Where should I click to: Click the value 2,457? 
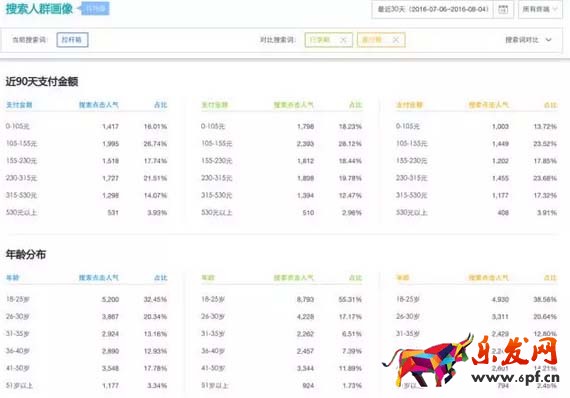pyautogui.click(x=305, y=351)
